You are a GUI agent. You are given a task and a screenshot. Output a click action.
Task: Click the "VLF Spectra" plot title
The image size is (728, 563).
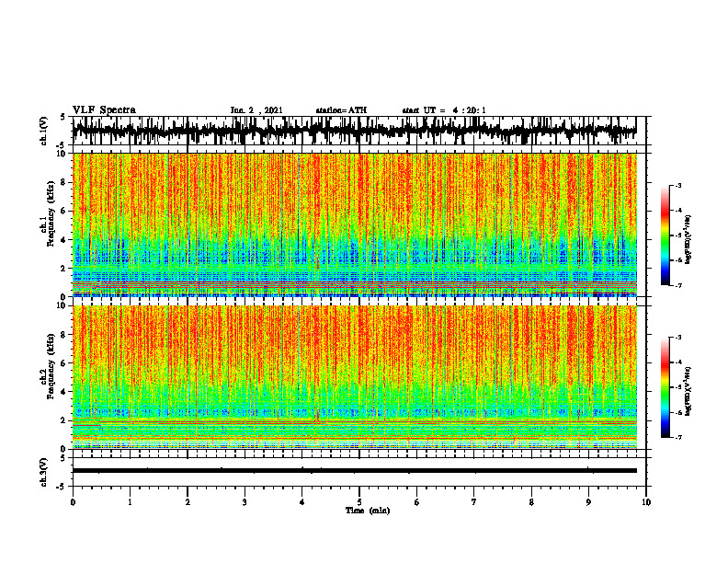tap(104, 110)
